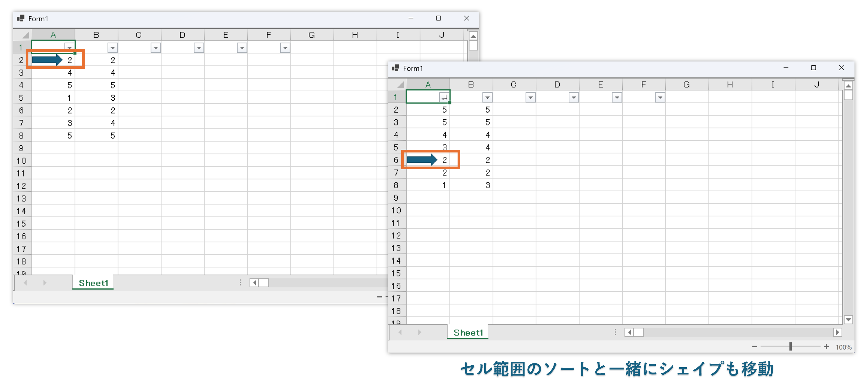Click tab strip splitter dots in front window
Screen dimensions: 868x383
(615, 333)
